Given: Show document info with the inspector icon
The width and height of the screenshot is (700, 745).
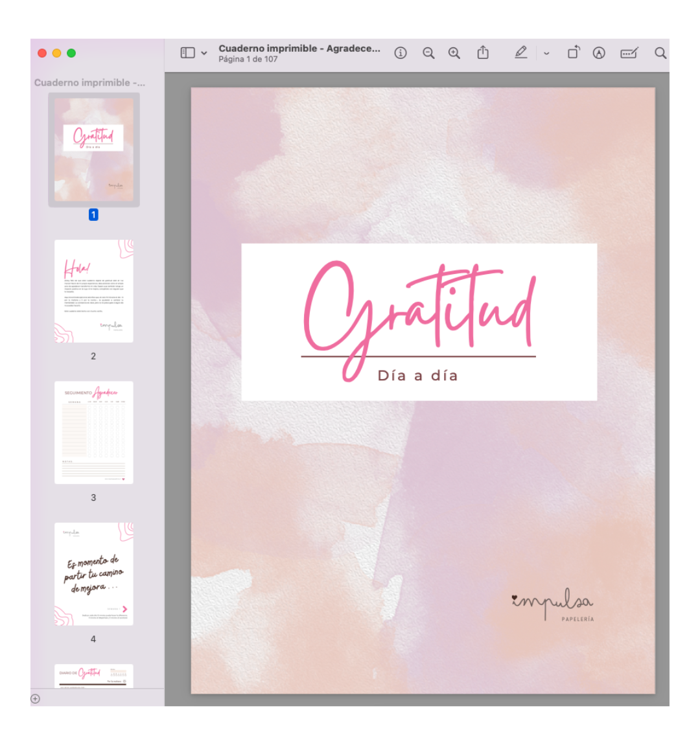Looking at the screenshot, I should pos(401,53).
